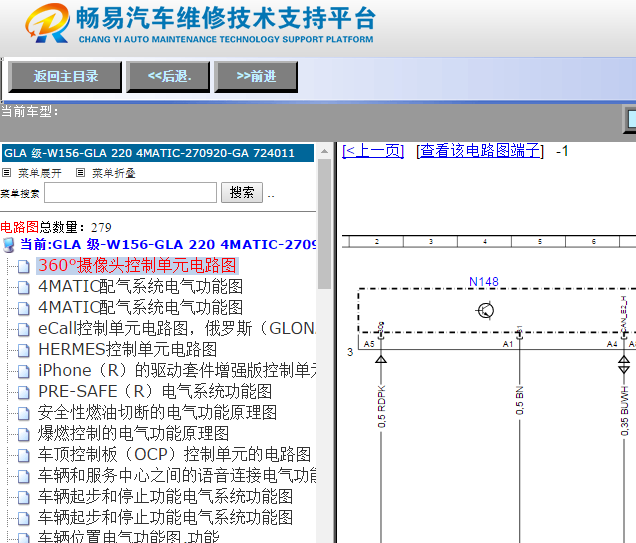Click the double-arrow symbol on A4 wire

tap(624, 364)
